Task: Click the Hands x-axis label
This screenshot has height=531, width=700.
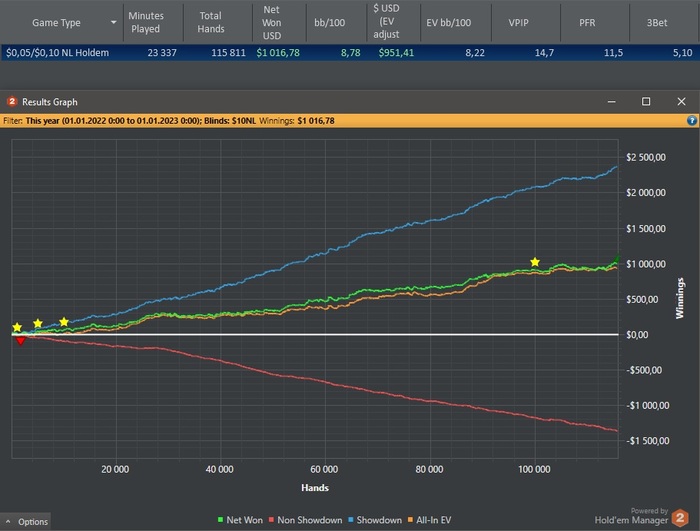Action: 315,488
